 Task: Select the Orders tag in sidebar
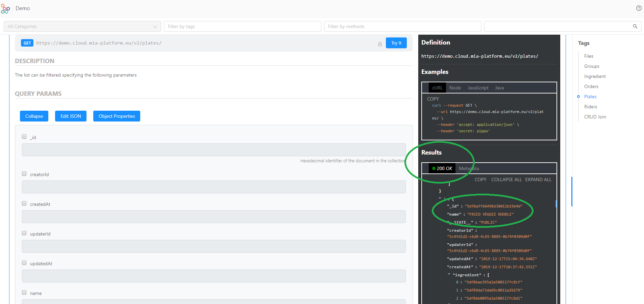(591, 86)
